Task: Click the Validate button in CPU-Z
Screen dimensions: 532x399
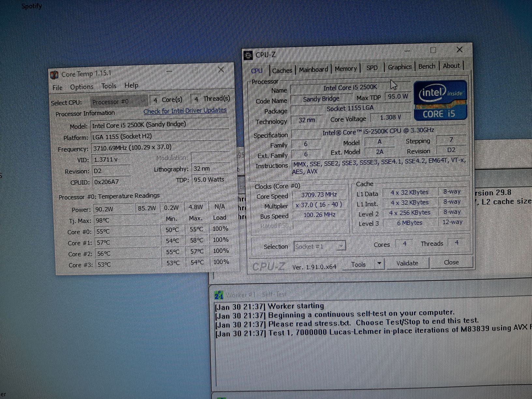Action: coord(407,263)
